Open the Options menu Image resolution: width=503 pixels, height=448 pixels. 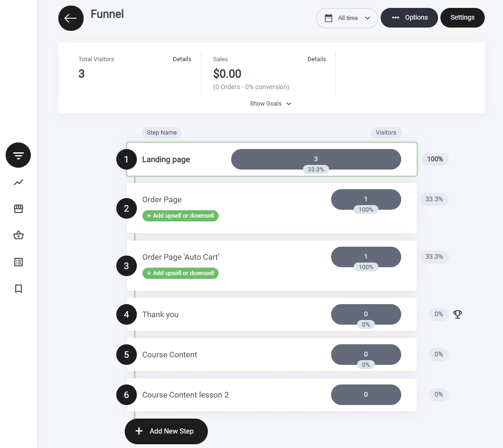(x=409, y=18)
